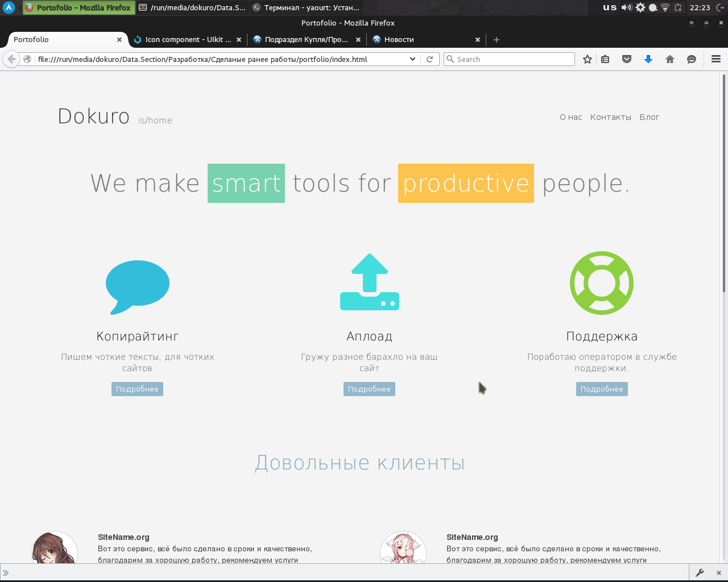Switch to the Icon component UIkit tab
The image size is (728, 582).
coord(187,40)
